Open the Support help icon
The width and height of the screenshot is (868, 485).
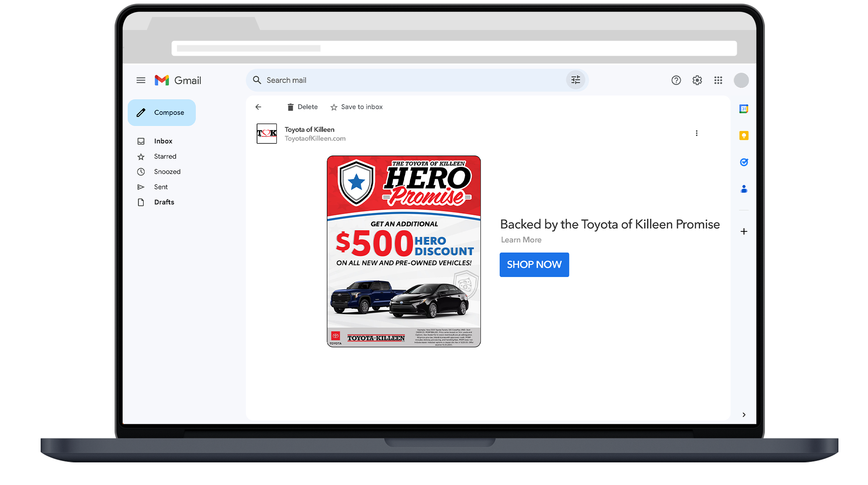click(676, 80)
